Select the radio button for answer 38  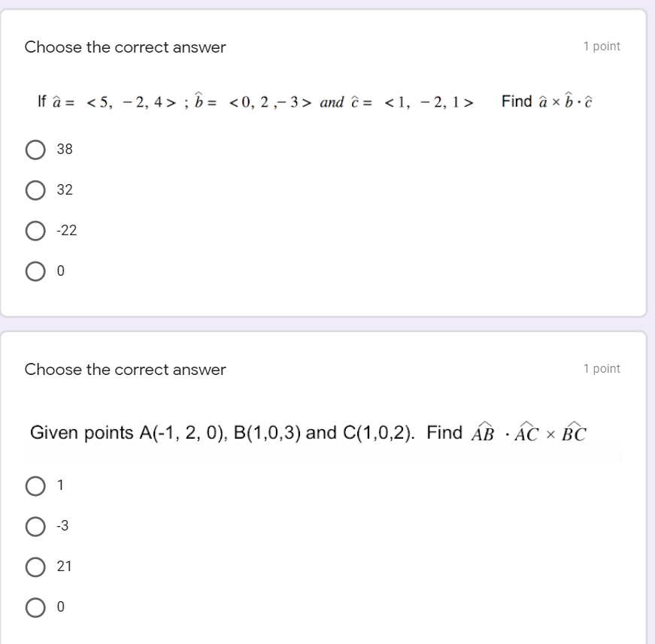[x=35, y=149]
